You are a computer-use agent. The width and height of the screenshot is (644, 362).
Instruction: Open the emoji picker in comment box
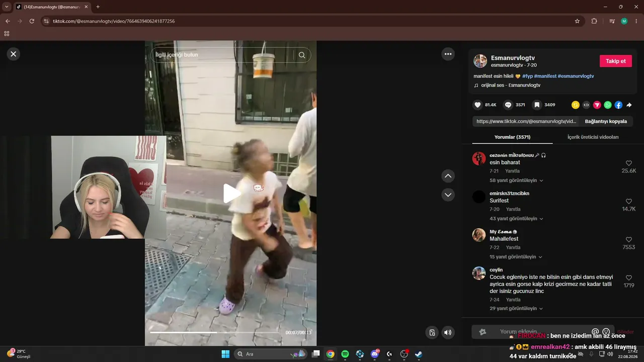(606, 332)
